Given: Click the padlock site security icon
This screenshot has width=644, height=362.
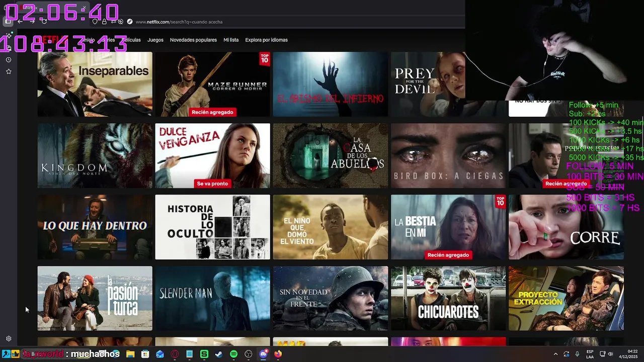Looking at the screenshot, I should coord(104,22).
